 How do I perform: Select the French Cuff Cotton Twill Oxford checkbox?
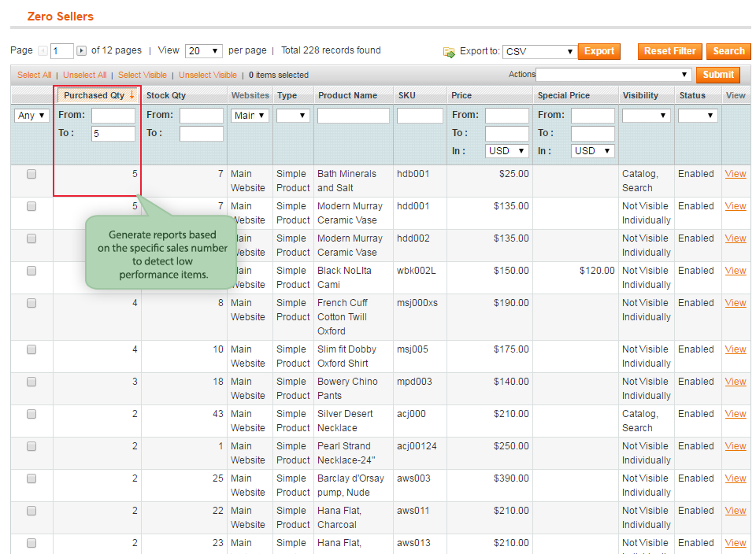point(31,304)
